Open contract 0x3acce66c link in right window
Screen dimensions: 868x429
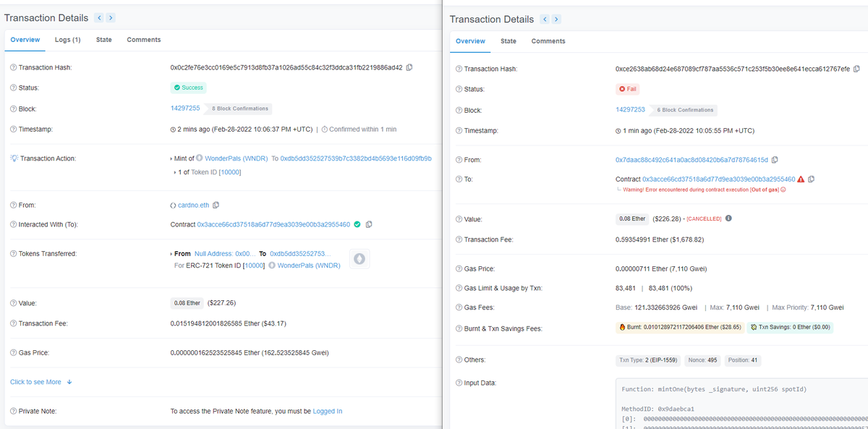coord(719,179)
